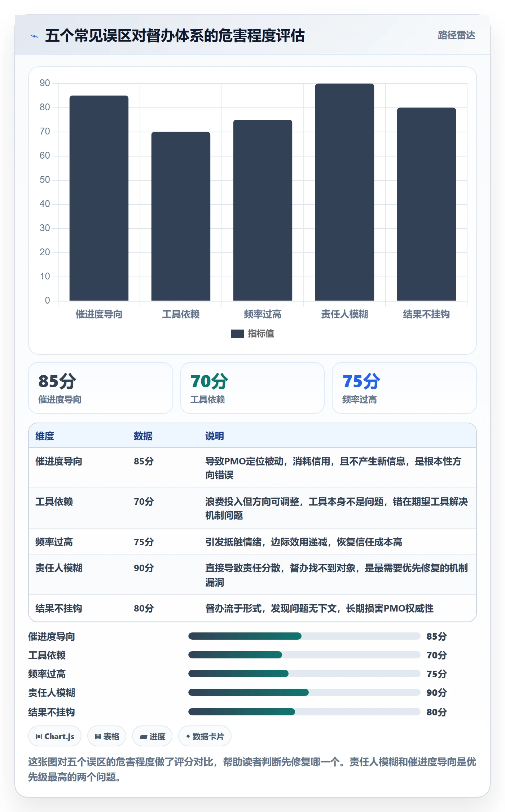Screen dimensions: 505x812
Task: Click the 责任人模糊 table row name
Action: click(59, 568)
